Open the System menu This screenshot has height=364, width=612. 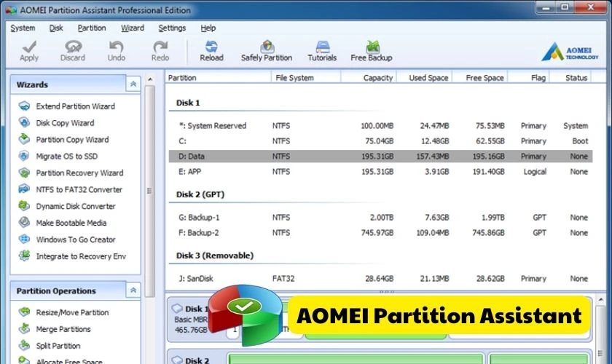(23, 28)
